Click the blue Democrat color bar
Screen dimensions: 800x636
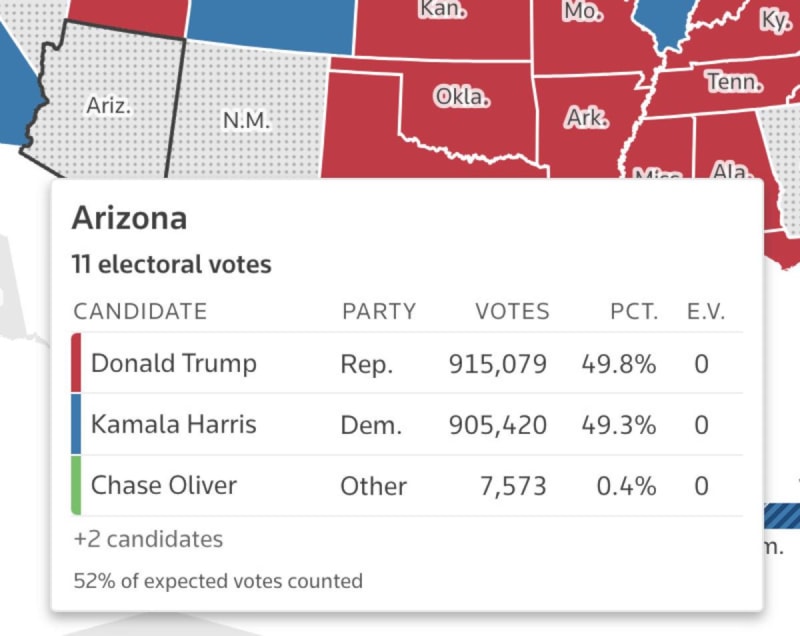[77, 424]
